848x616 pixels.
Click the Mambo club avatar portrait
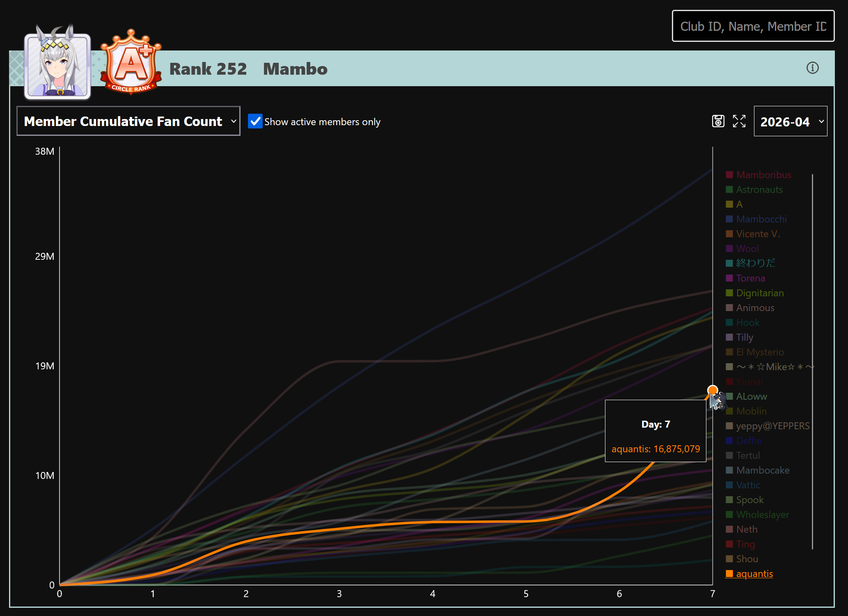[x=57, y=66]
